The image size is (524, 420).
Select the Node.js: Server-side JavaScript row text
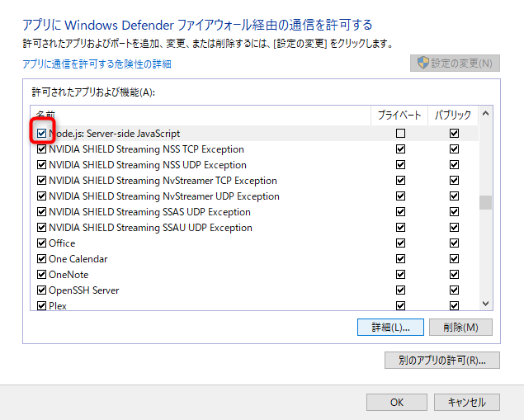115,134
